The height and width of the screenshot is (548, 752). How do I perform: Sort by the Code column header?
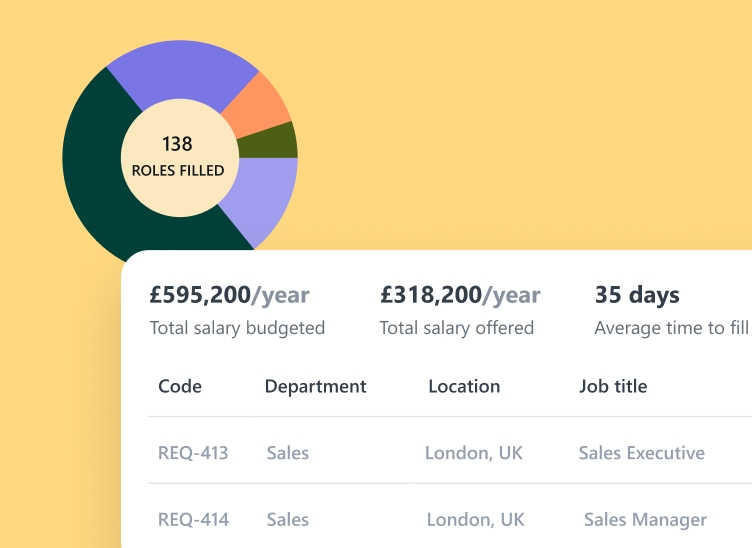(x=180, y=386)
